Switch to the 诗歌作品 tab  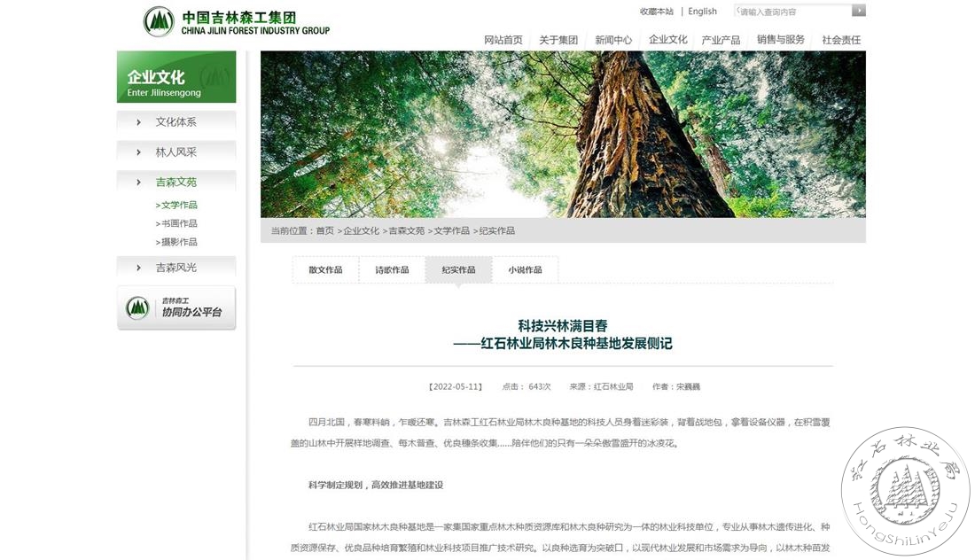[393, 269]
